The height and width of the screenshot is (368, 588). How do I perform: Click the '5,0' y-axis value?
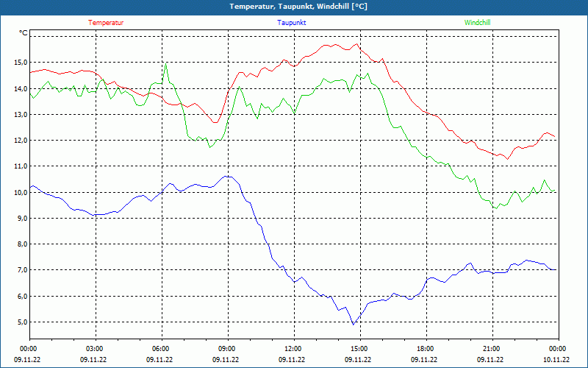[x=22, y=322]
